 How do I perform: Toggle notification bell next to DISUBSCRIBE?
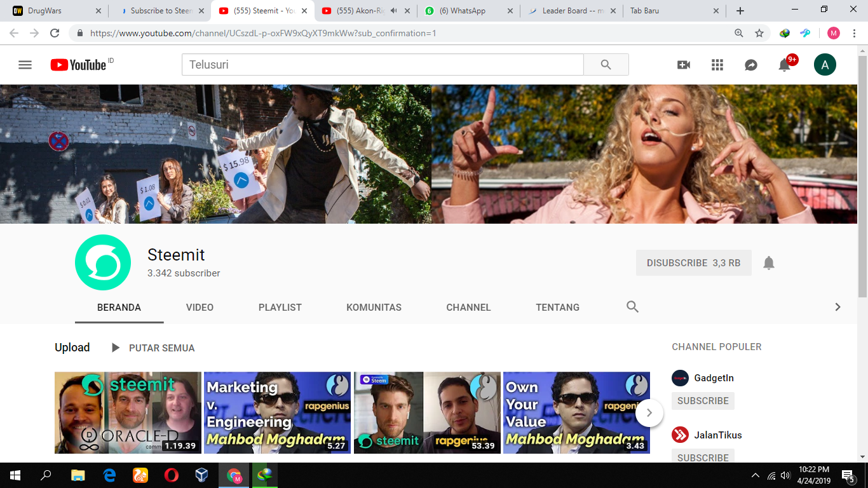pyautogui.click(x=769, y=262)
